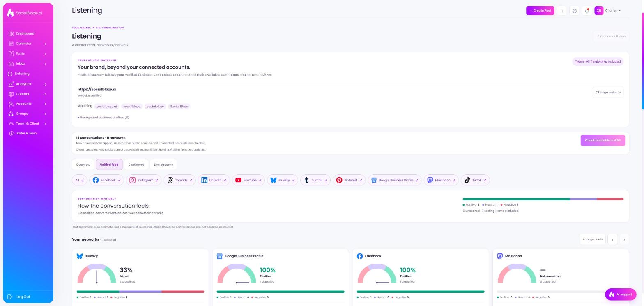The image size is (644, 306).
Task: Switch to the Overview tab
Action: click(83, 165)
